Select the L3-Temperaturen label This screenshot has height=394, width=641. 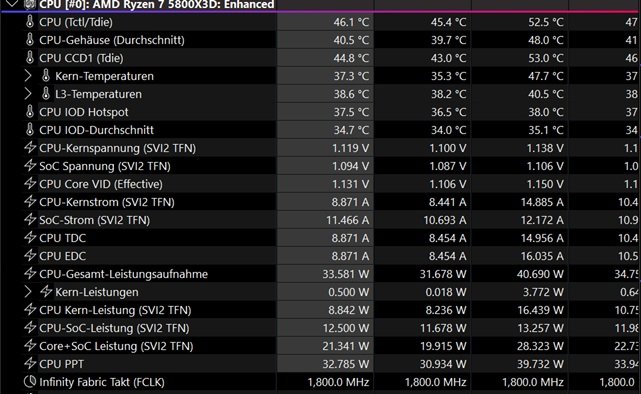[99, 94]
